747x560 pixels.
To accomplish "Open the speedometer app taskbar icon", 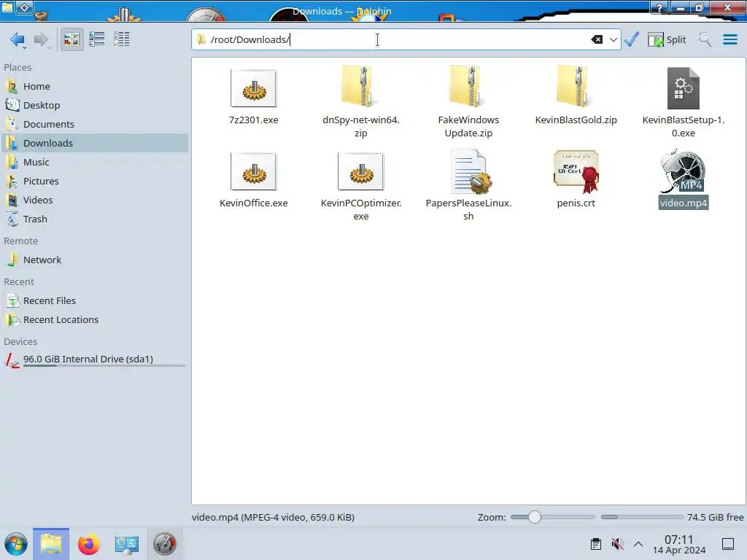I will (x=164, y=544).
